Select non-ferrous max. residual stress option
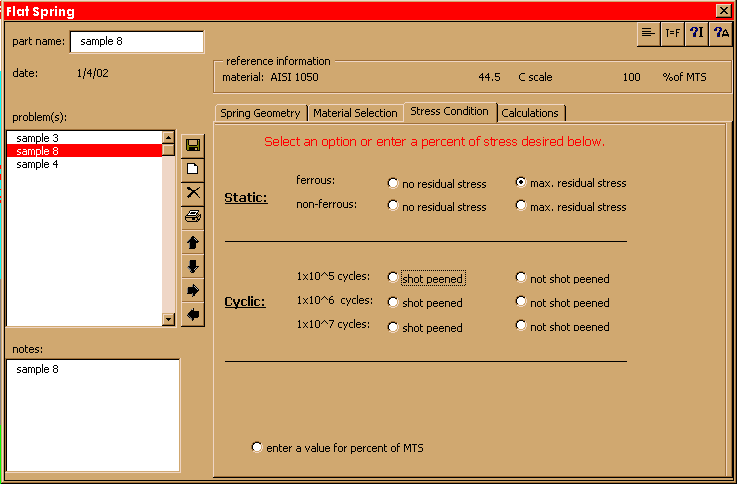The width and height of the screenshot is (737, 484). (x=521, y=206)
